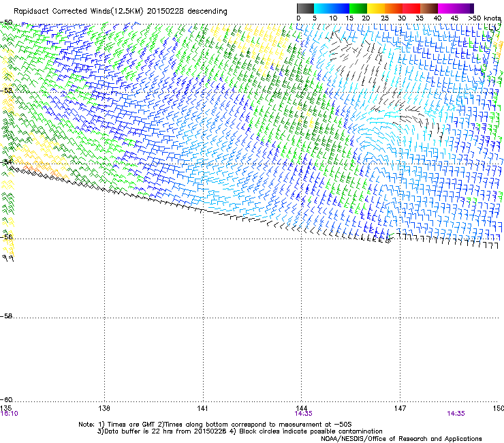Click note '3)Data buffer is 22 hrs from 20150228'
This screenshot has height=443, width=504.
point(162,431)
